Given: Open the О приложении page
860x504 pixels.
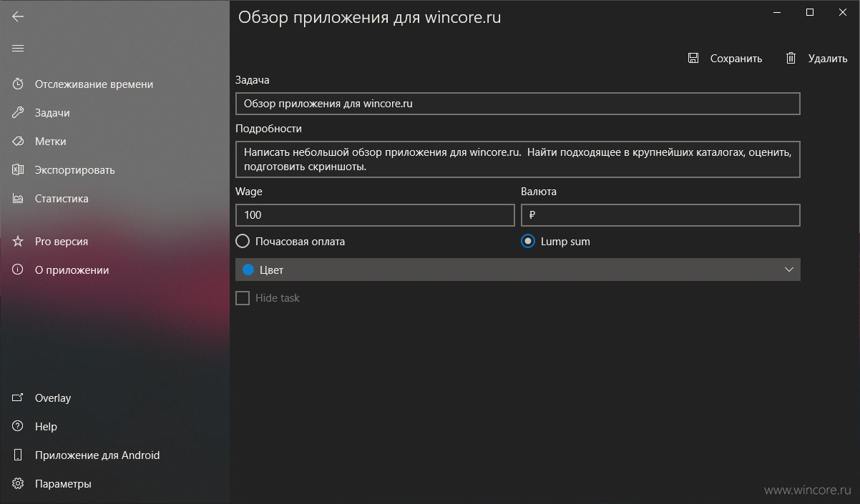Looking at the screenshot, I should (72, 270).
